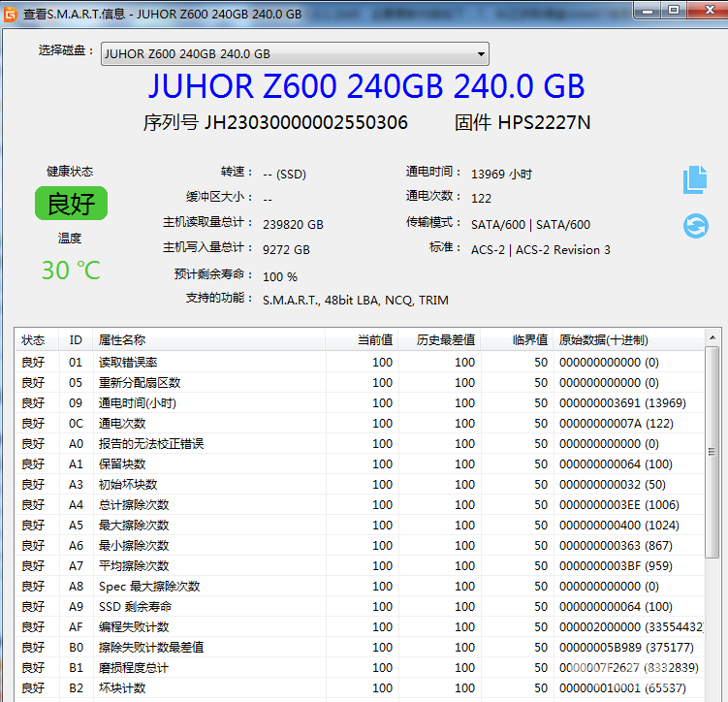Click the 当前值 column header
Viewport: 728px width, 702px height.
pyautogui.click(x=374, y=340)
